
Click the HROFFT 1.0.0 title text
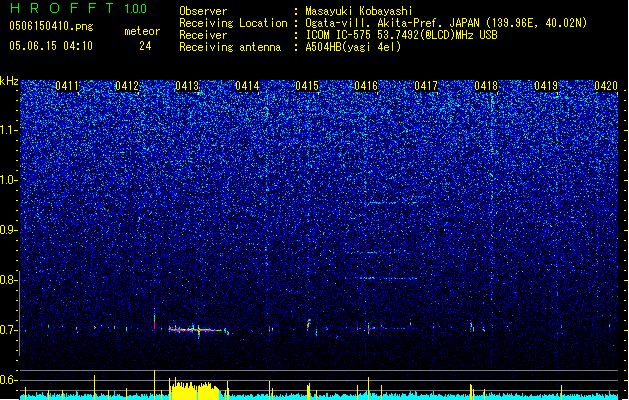(78, 8)
